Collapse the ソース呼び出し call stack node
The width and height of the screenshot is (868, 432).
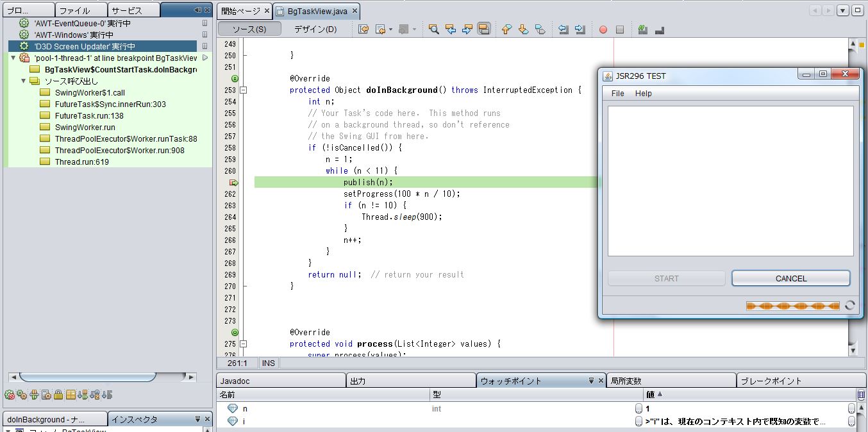(x=24, y=81)
